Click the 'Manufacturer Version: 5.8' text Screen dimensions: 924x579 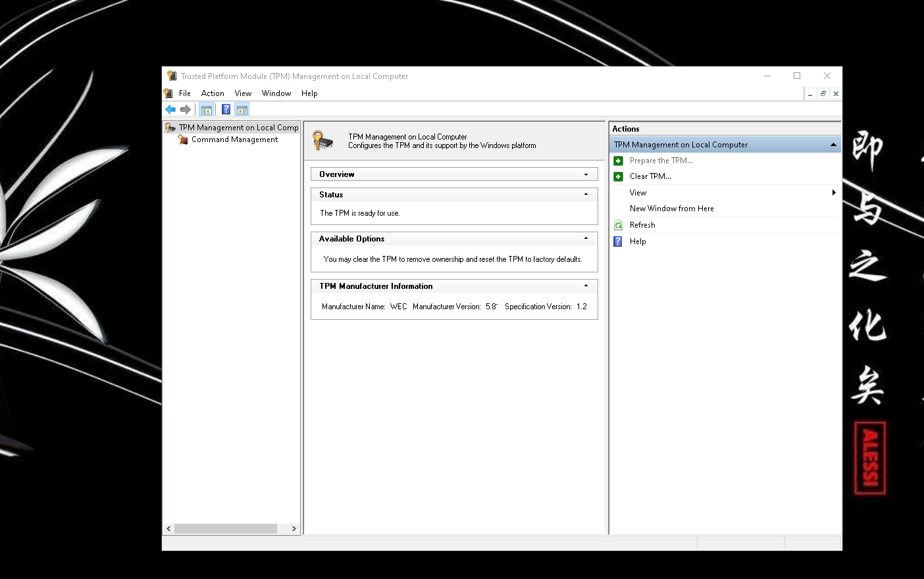455,307
